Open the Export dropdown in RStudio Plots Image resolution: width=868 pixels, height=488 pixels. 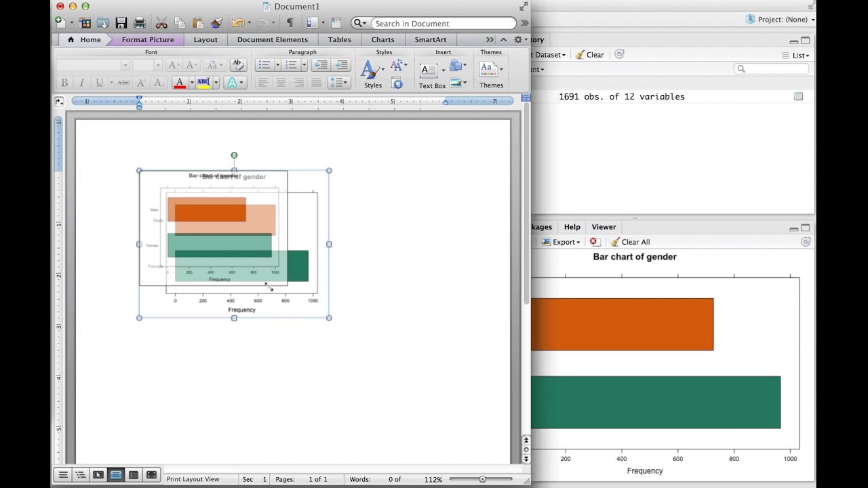click(x=560, y=242)
